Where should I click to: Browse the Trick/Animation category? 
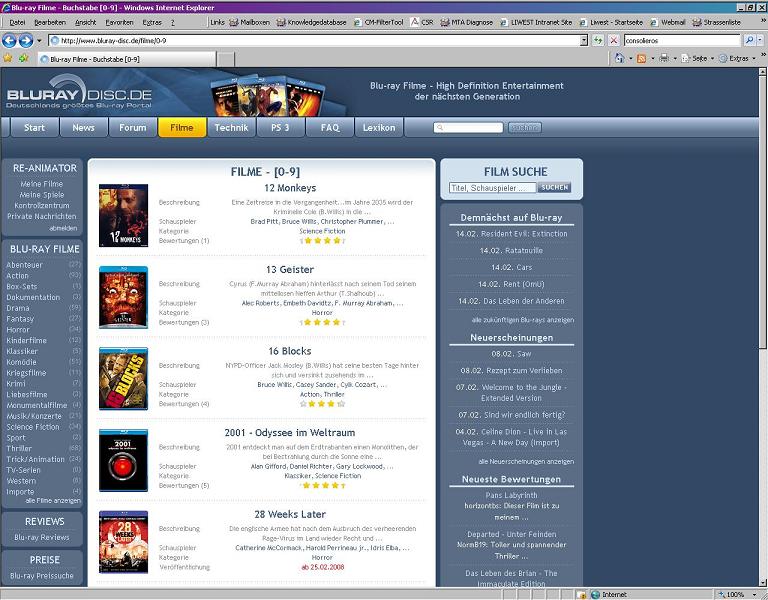35,459
